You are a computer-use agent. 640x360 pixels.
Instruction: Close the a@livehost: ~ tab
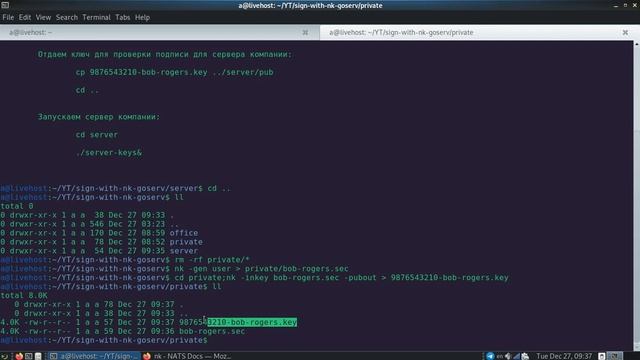(x=305, y=32)
